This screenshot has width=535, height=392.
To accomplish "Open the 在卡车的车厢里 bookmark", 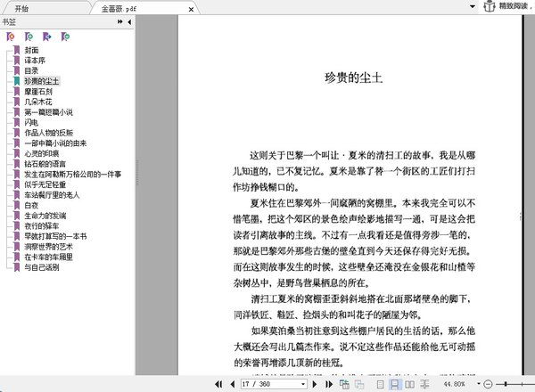I will [48, 257].
